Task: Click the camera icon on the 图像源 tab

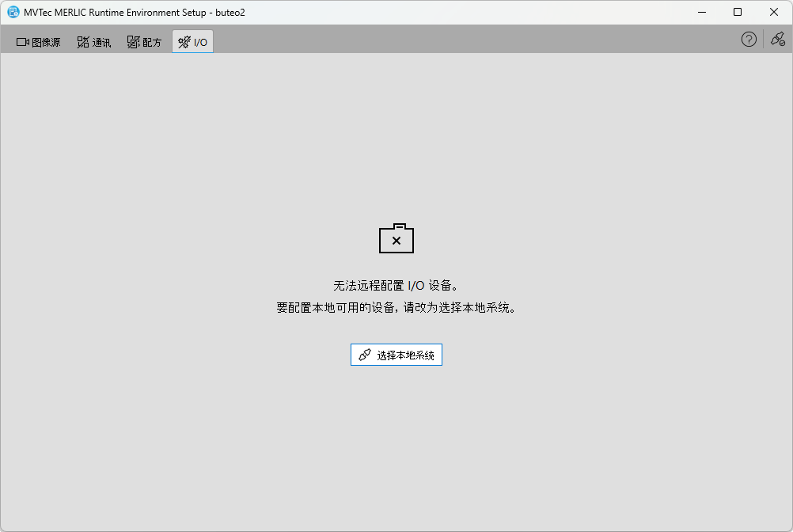Action: (x=21, y=41)
